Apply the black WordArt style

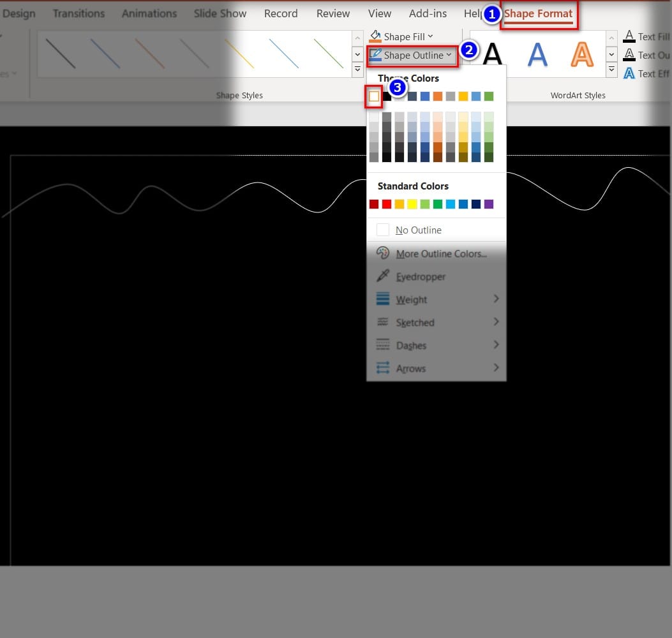(x=492, y=54)
